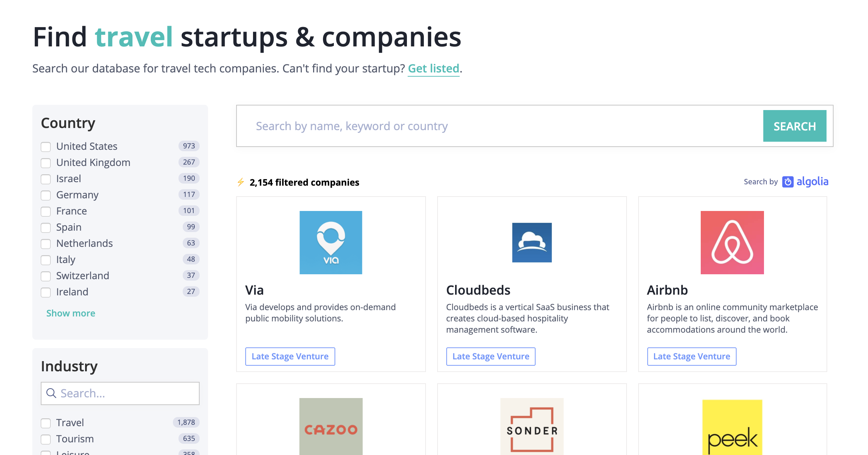Select the Sonder company logo

(532, 428)
